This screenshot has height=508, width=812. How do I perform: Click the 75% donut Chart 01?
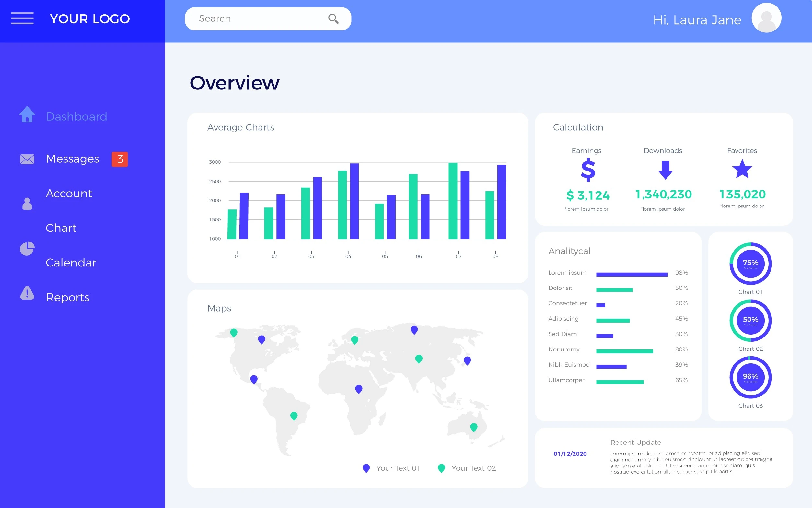click(x=750, y=264)
